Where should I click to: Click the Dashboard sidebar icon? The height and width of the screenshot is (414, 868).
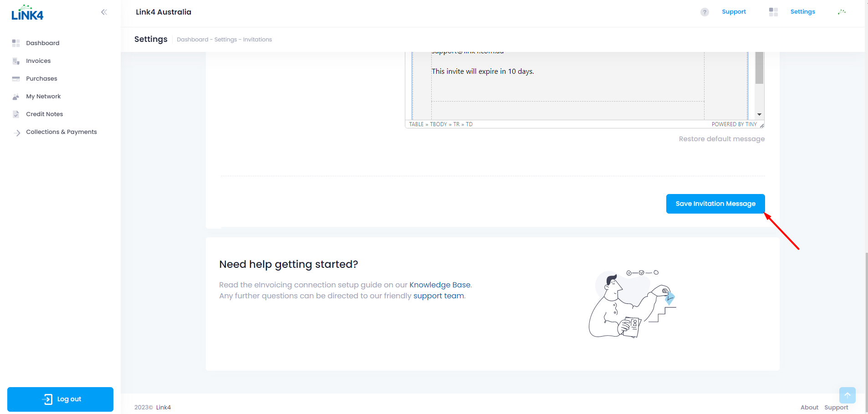click(16, 43)
